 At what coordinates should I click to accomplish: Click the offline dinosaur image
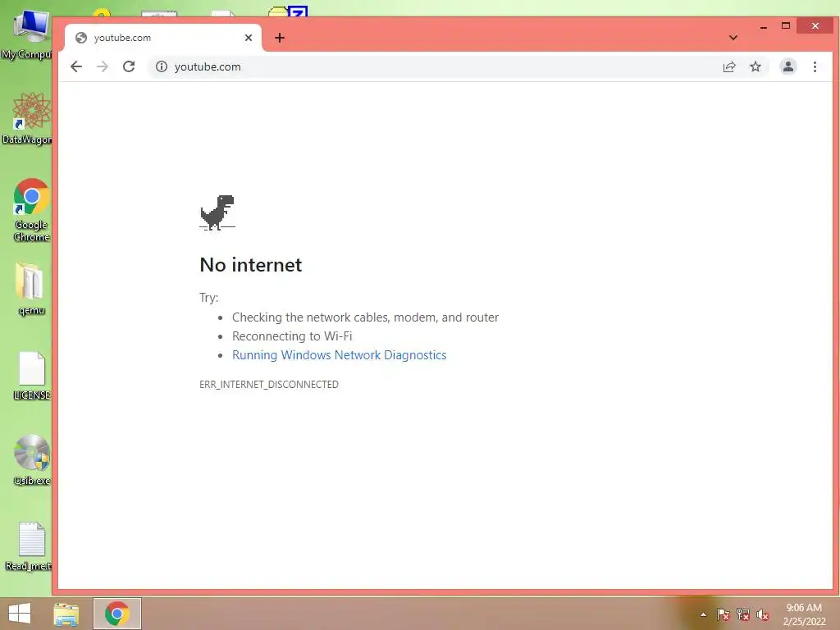[x=217, y=212]
